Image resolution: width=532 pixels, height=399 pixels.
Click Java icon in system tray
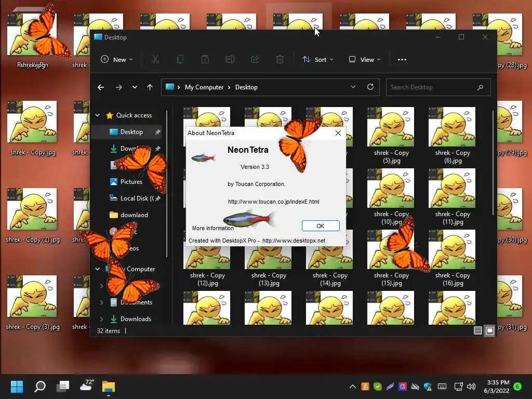pyautogui.click(x=365, y=387)
